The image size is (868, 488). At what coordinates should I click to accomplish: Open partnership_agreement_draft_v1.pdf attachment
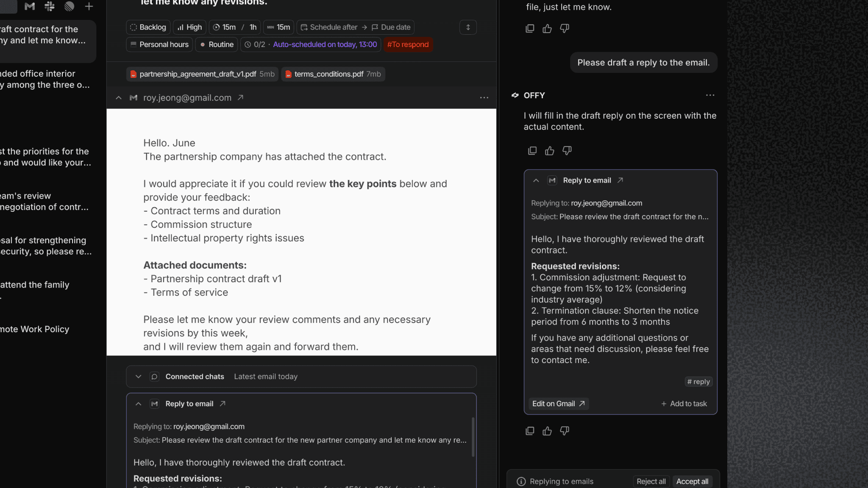pyautogui.click(x=202, y=74)
